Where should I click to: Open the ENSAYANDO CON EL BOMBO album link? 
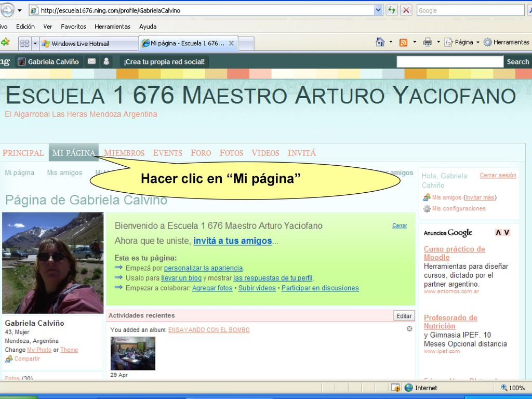click(x=209, y=330)
